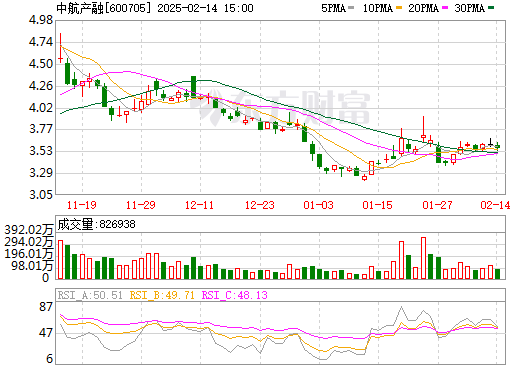
Task: Select the 11-19 date axis label
Action: click(x=82, y=205)
